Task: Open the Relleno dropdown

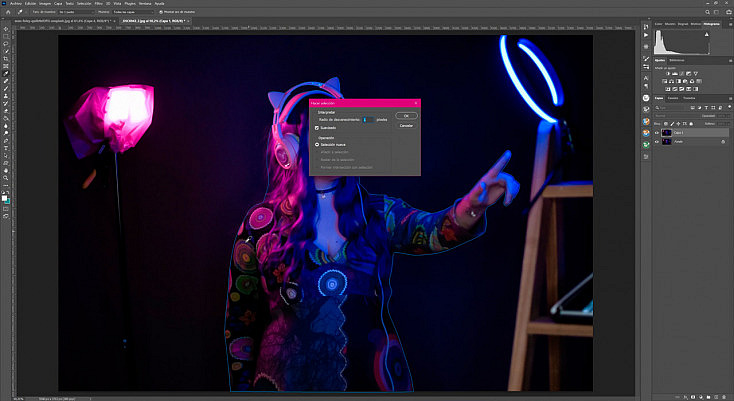Action: (724, 124)
